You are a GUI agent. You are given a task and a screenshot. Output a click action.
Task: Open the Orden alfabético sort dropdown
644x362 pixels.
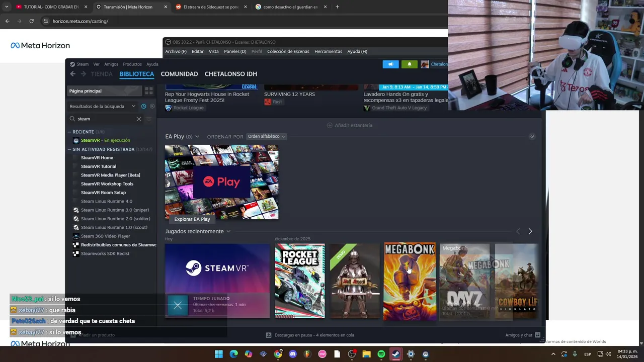[x=267, y=136]
